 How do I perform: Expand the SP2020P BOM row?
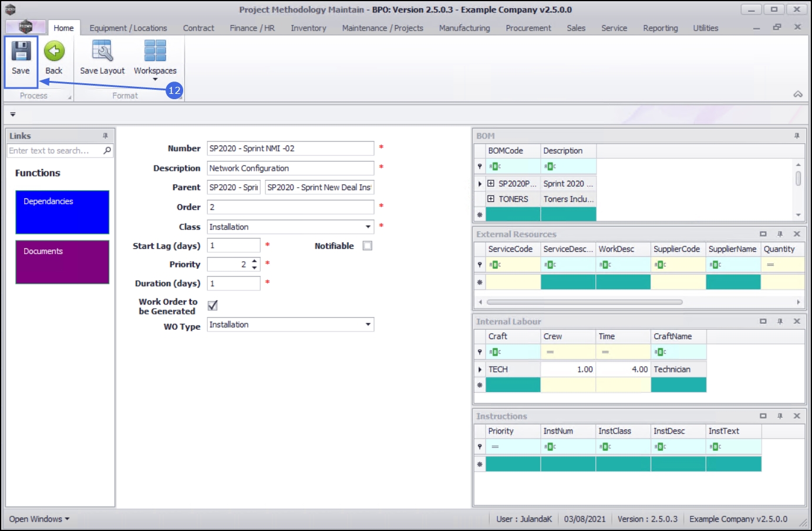(x=491, y=184)
